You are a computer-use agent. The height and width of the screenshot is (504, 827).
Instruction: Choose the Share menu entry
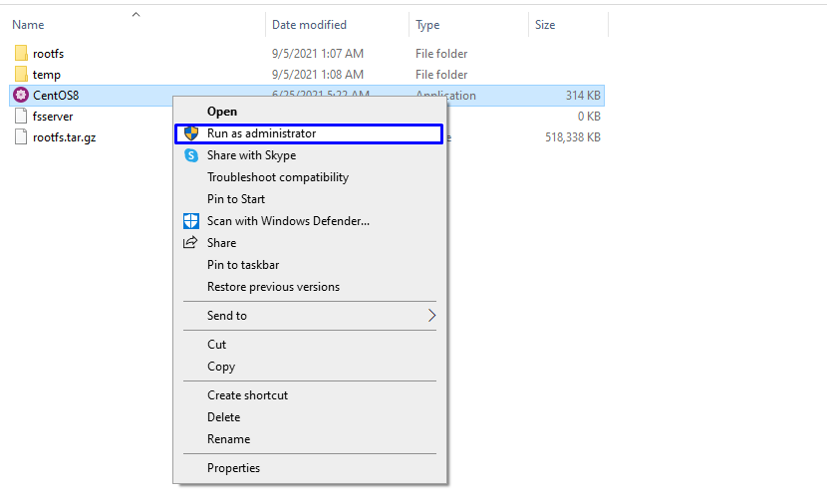click(221, 243)
